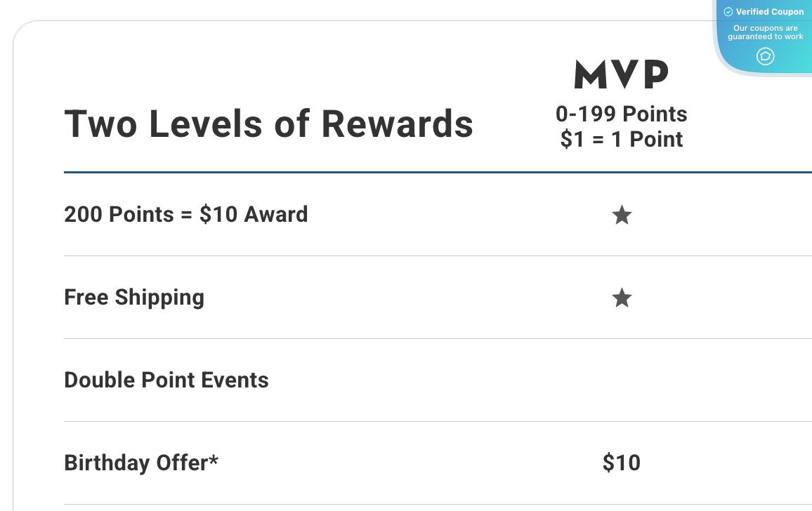The image size is (812, 511).
Task: Click the $10 birthday offer value
Action: (622, 463)
